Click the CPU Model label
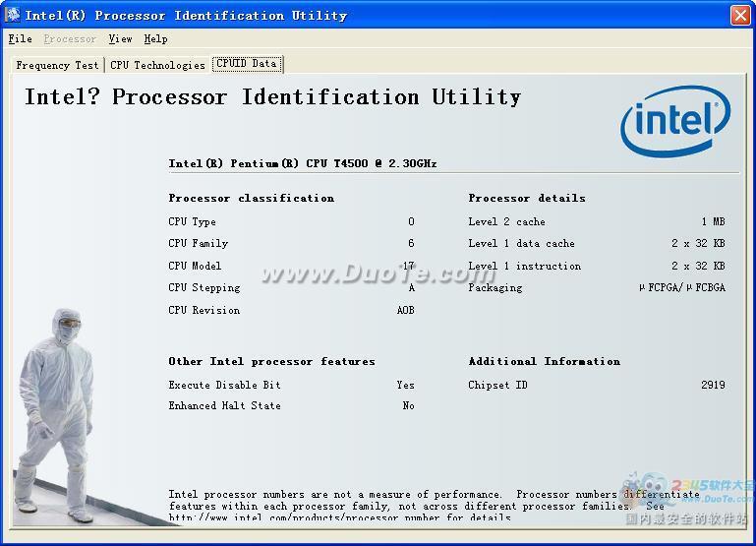Screen dimensions: 756x546 point(195,266)
